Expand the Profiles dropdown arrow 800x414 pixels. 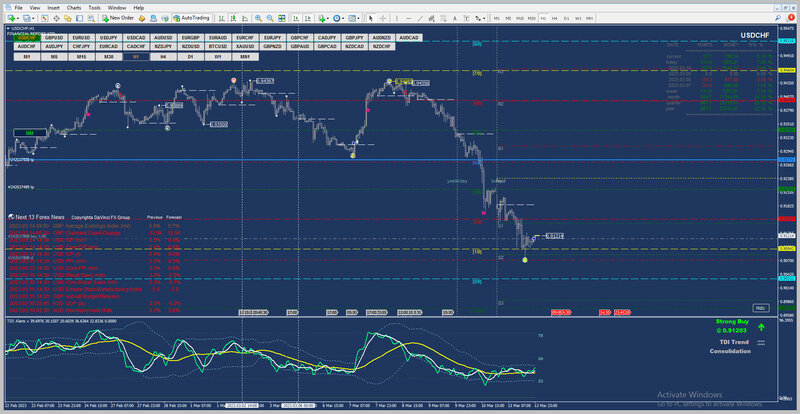point(33,18)
